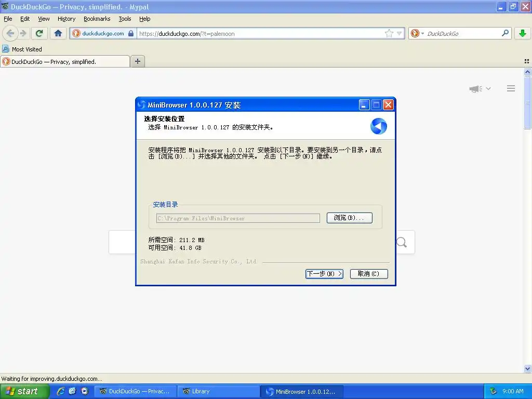Click the Waiting for improving.duckduckgo.com status text
The image size is (532, 399).
51,379
